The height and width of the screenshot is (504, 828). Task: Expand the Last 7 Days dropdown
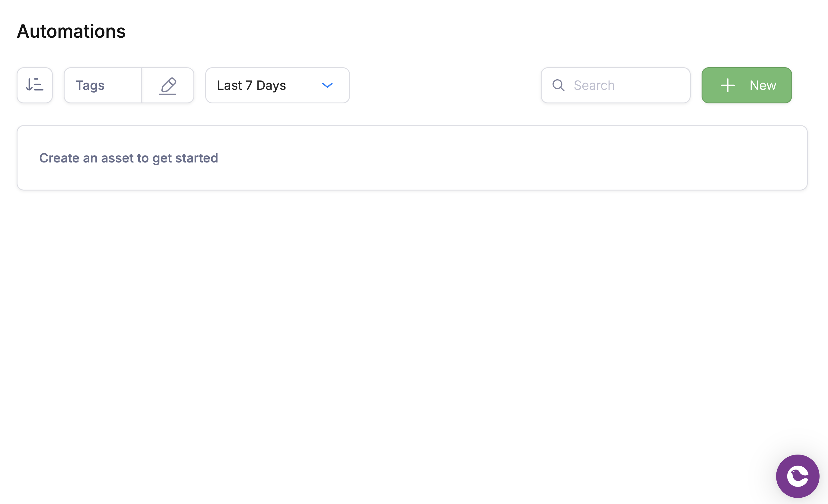pos(277,85)
